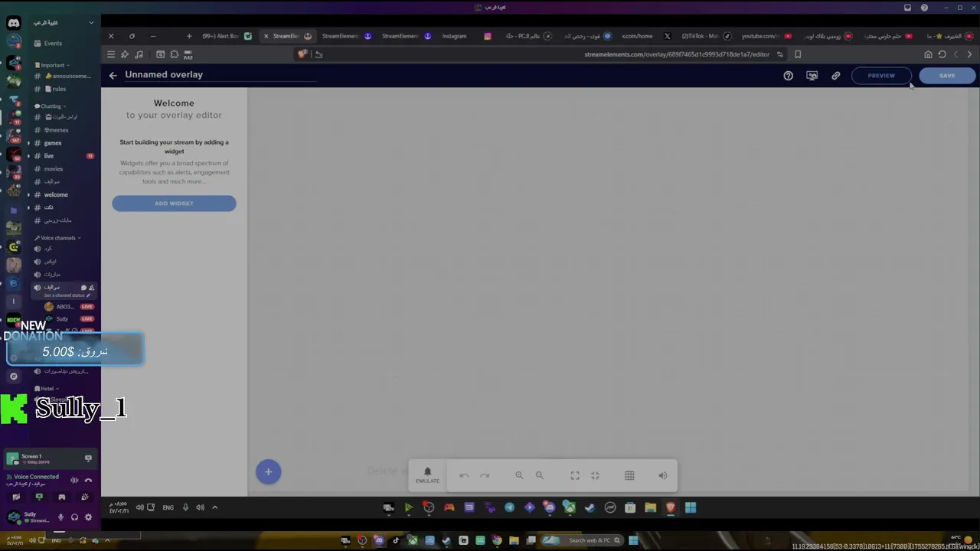The width and height of the screenshot is (980, 551).
Task: Click the music note icon in browser toolbar
Action: coord(139,54)
